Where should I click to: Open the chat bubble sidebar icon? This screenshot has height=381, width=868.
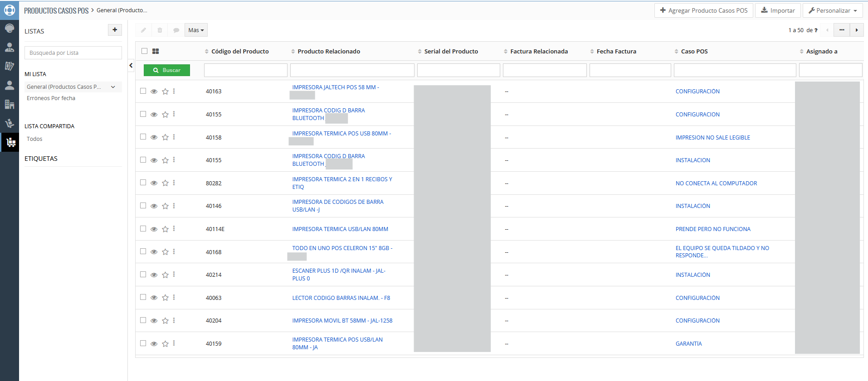[x=10, y=28]
